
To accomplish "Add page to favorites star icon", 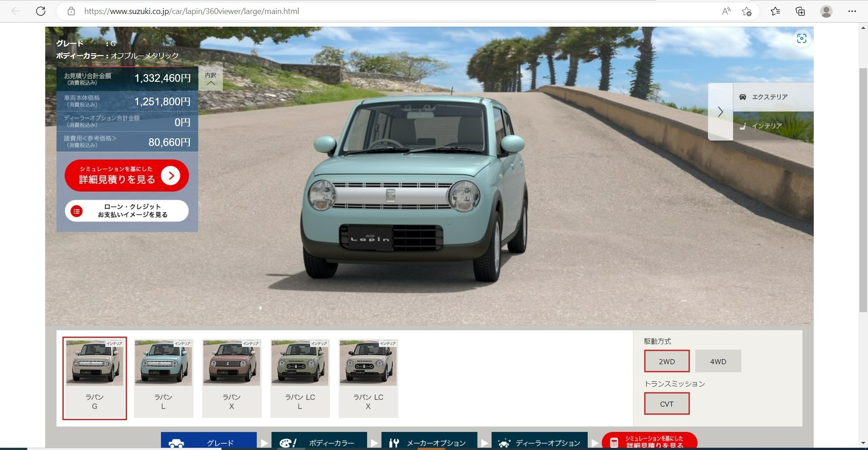I will coord(746,11).
